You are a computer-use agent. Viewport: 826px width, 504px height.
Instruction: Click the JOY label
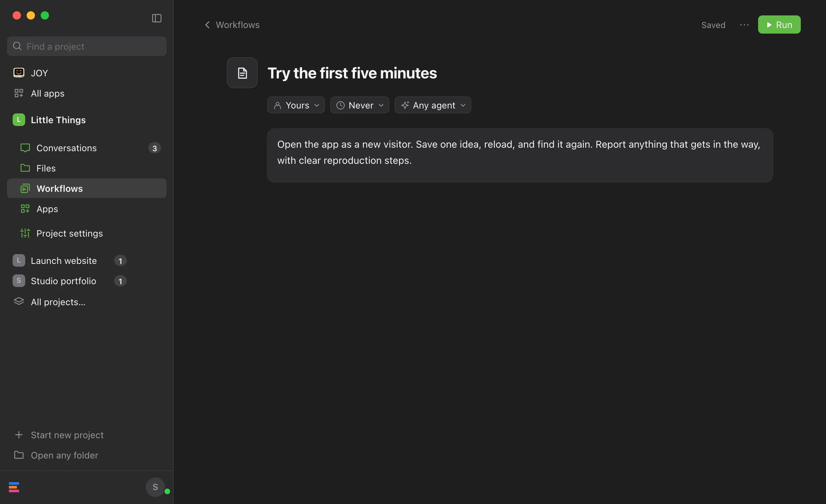tap(39, 73)
